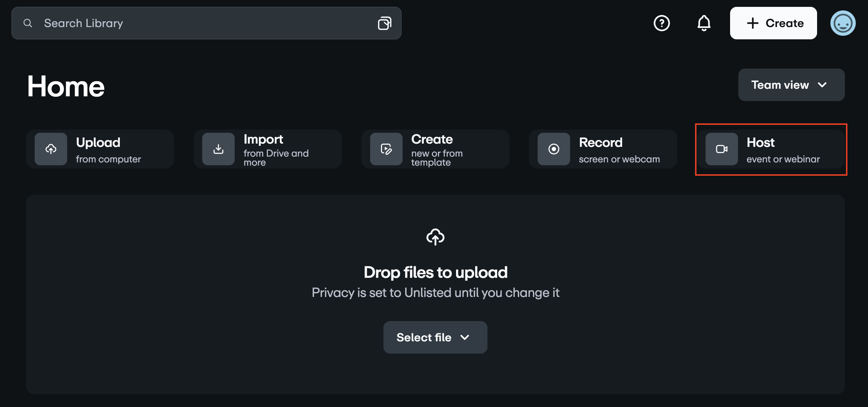This screenshot has height=407, width=868.
Task: Click the Create button in the top bar
Action: pos(773,23)
